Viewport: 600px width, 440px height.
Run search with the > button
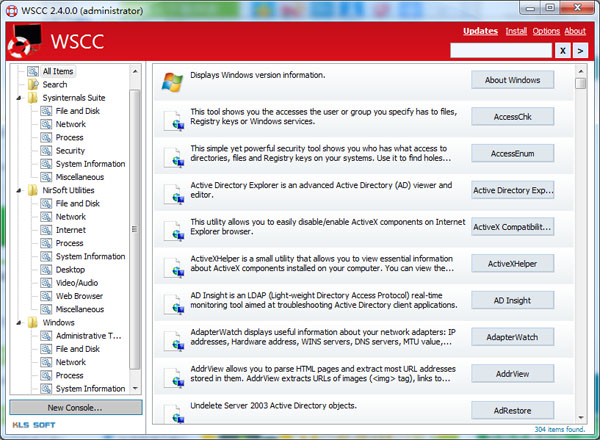[580, 51]
